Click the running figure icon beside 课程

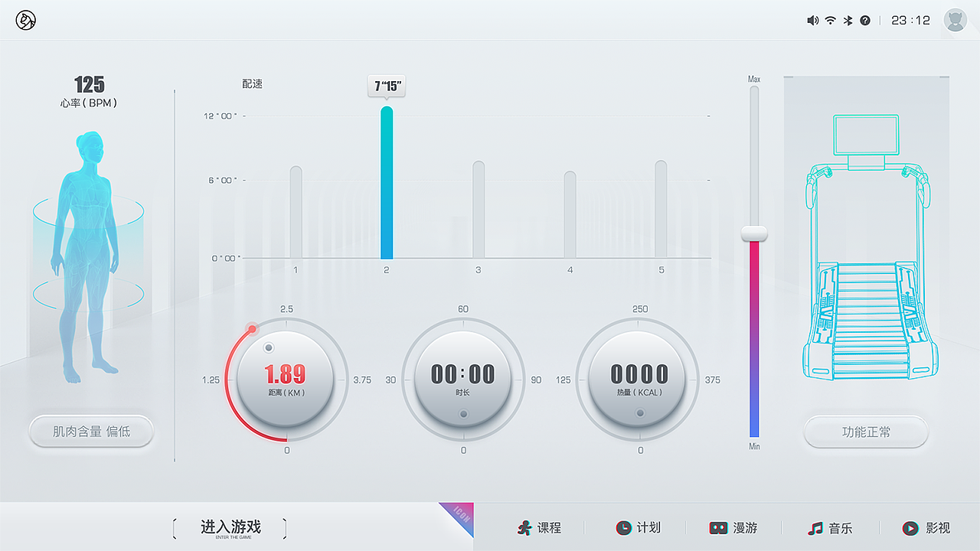(x=524, y=527)
